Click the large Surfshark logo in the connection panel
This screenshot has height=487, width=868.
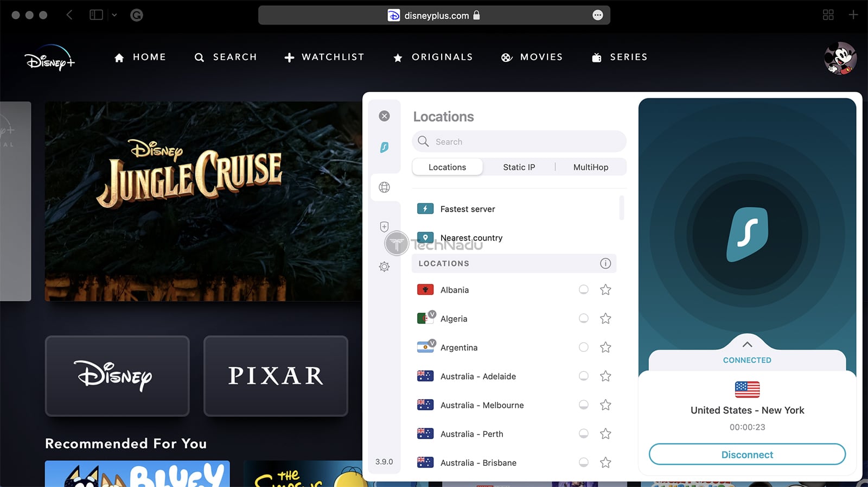tap(747, 235)
